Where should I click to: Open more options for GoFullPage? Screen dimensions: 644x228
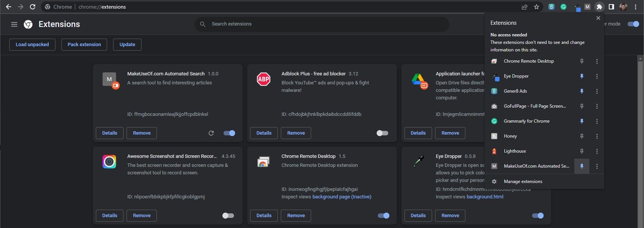point(597,106)
